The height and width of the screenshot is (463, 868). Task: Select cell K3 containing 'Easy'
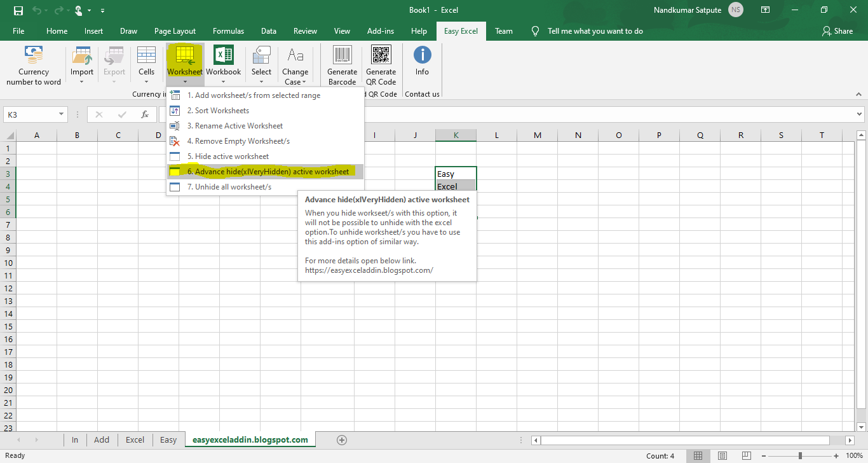[456, 174]
